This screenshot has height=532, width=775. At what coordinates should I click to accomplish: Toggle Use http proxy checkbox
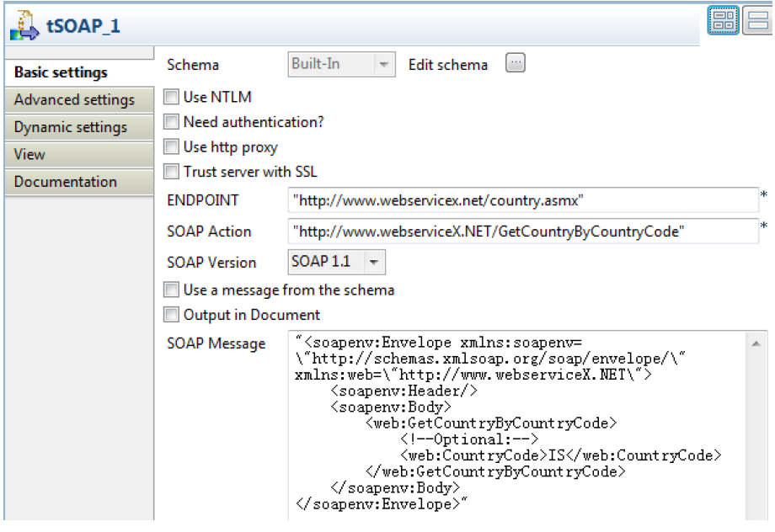(172, 147)
